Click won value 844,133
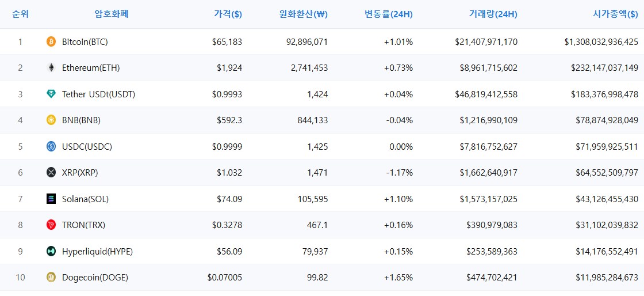Viewport: 644px width, 296px height. [x=313, y=120]
